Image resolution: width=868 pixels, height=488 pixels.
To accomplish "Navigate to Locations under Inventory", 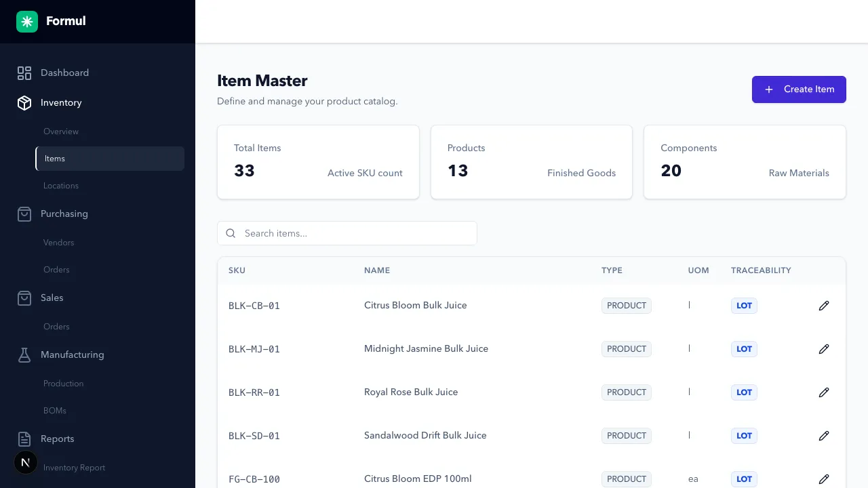I will pyautogui.click(x=61, y=186).
